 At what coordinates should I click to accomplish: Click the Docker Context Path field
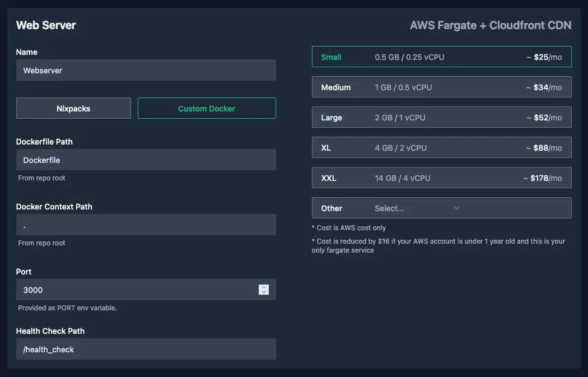146,225
